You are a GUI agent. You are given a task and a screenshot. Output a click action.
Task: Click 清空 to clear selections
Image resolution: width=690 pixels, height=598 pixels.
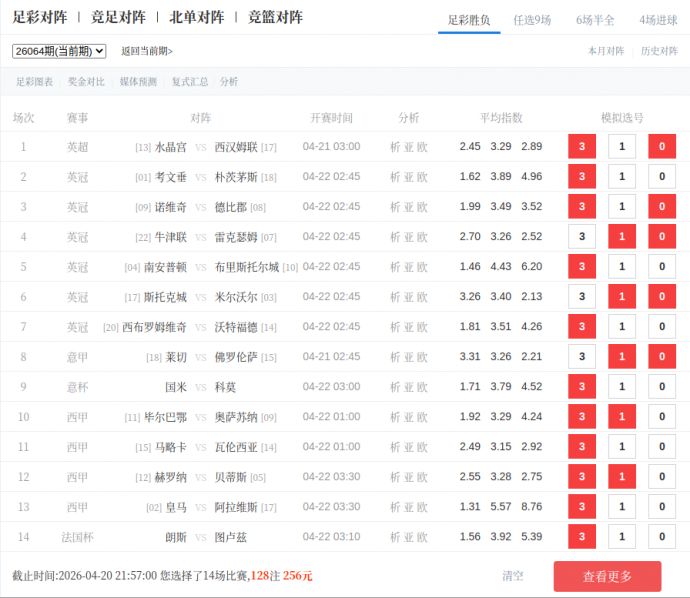513,576
